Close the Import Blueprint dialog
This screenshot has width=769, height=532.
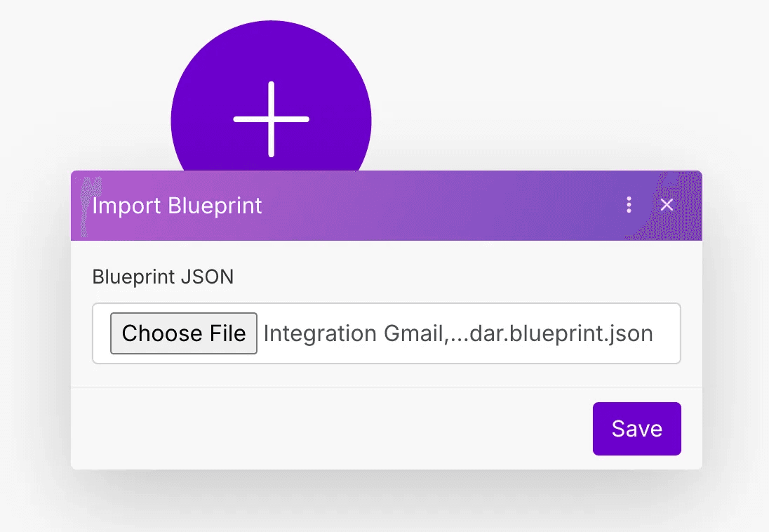tap(667, 205)
